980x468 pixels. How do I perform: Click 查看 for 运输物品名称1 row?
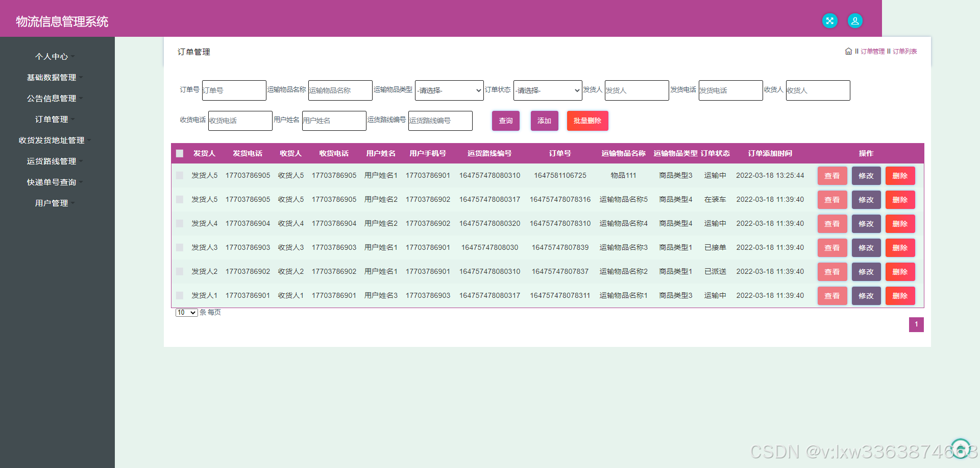point(832,296)
